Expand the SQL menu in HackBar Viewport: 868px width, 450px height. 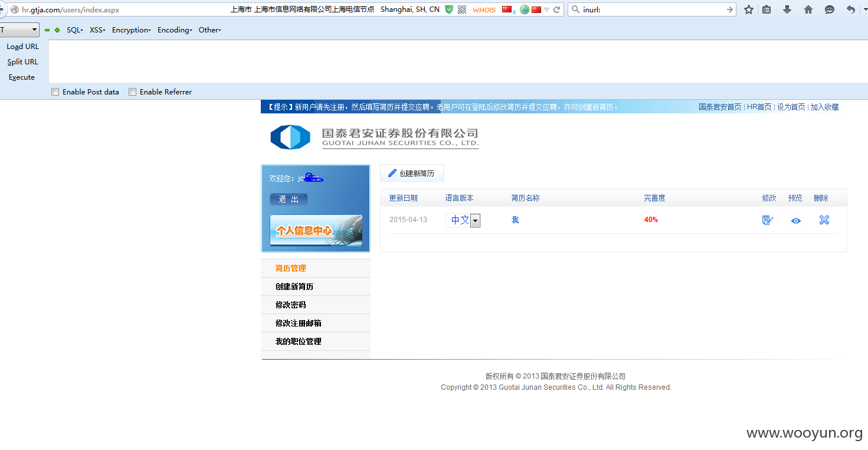(74, 30)
